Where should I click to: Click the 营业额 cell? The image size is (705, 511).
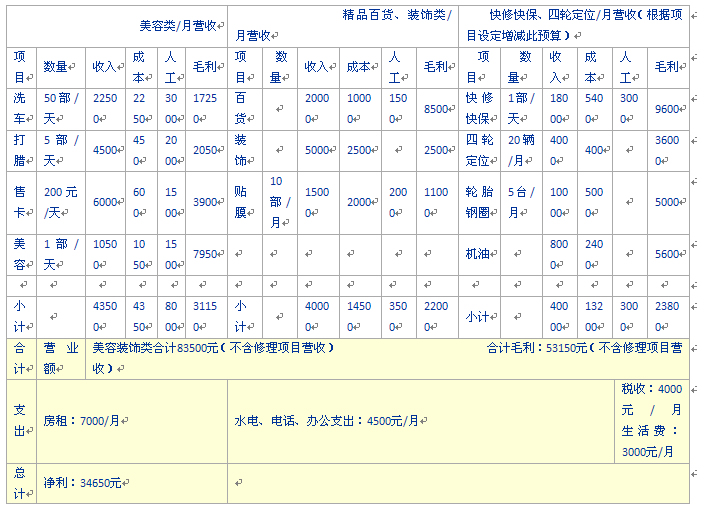[x=61, y=358]
